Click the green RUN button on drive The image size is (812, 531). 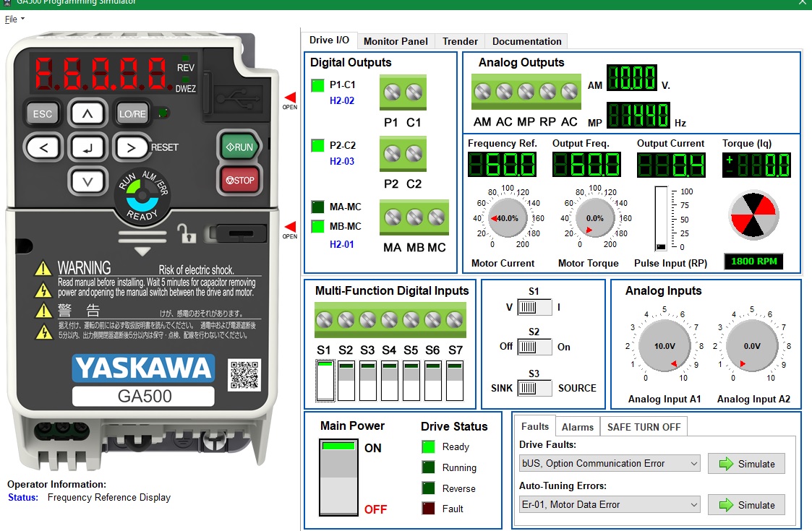240,147
